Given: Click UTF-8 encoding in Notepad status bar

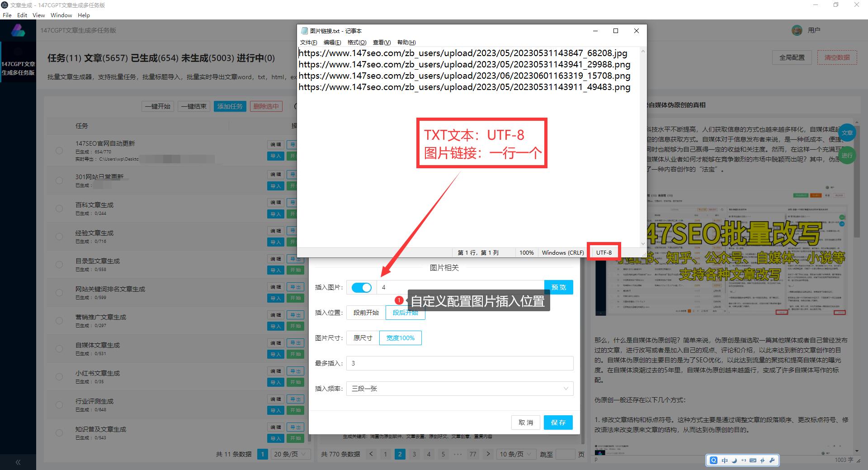Looking at the screenshot, I should click(604, 252).
